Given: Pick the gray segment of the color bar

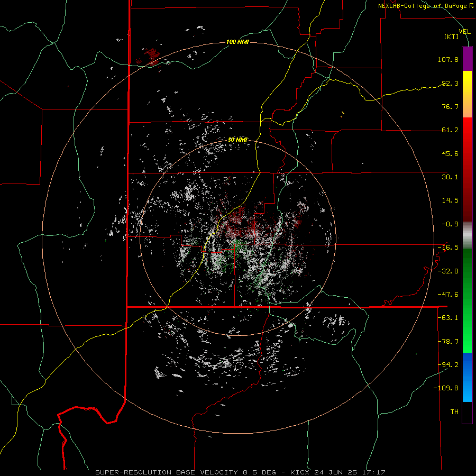Looking at the screenshot, I should 467,235.
